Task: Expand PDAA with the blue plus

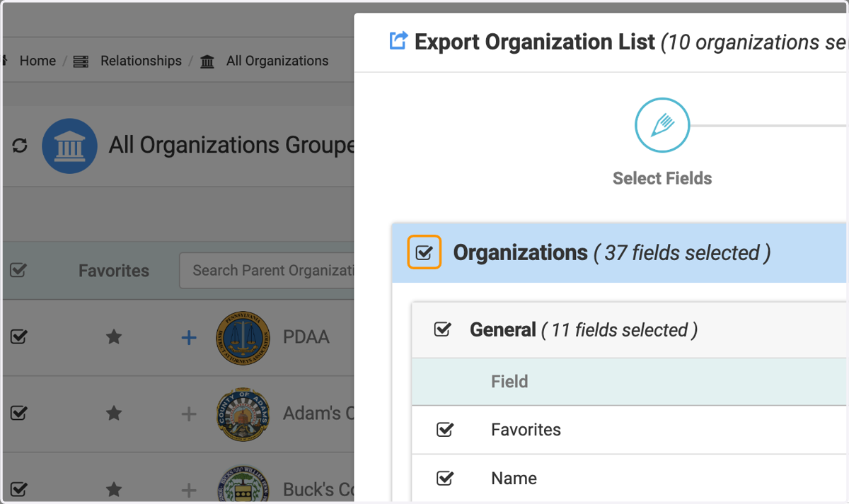Action: [x=189, y=338]
